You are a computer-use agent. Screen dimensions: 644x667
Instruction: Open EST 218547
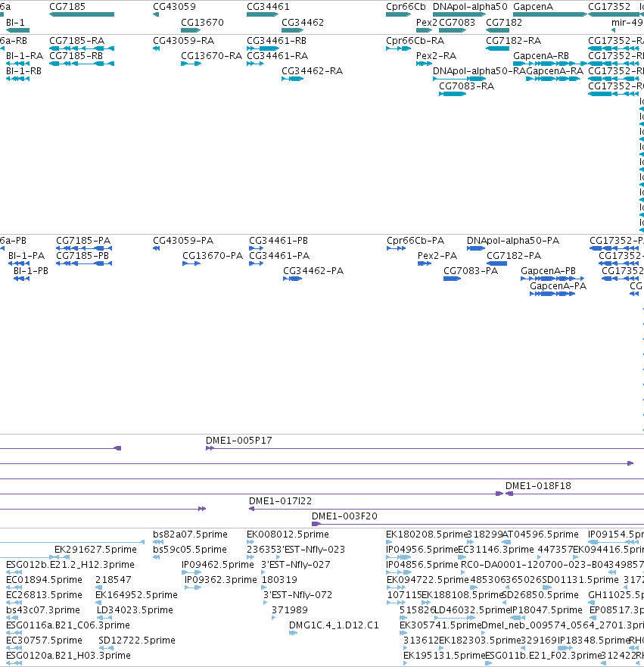(x=114, y=580)
